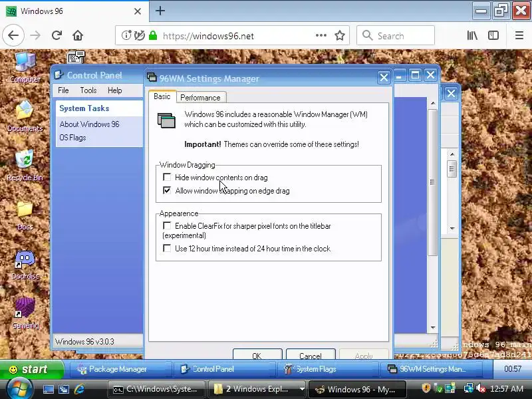The image size is (532, 399).
Task: Select the Basic tab
Action: pyautogui.click(x=162, y=96)
